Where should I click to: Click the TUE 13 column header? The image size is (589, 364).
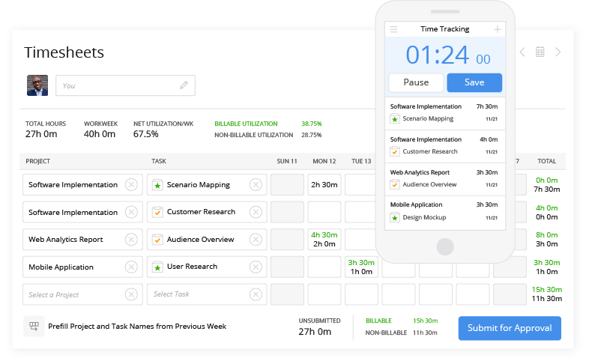(x=361, y=161)
